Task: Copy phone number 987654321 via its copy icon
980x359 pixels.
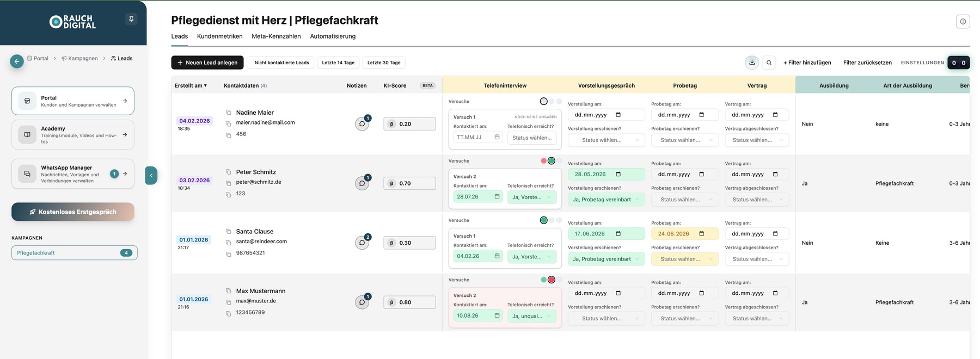Action: 229,253
